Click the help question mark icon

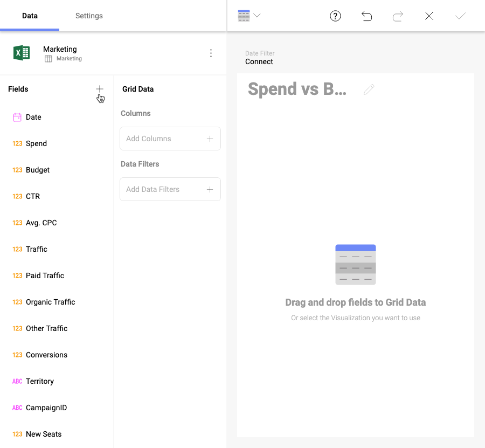point(335,16)
